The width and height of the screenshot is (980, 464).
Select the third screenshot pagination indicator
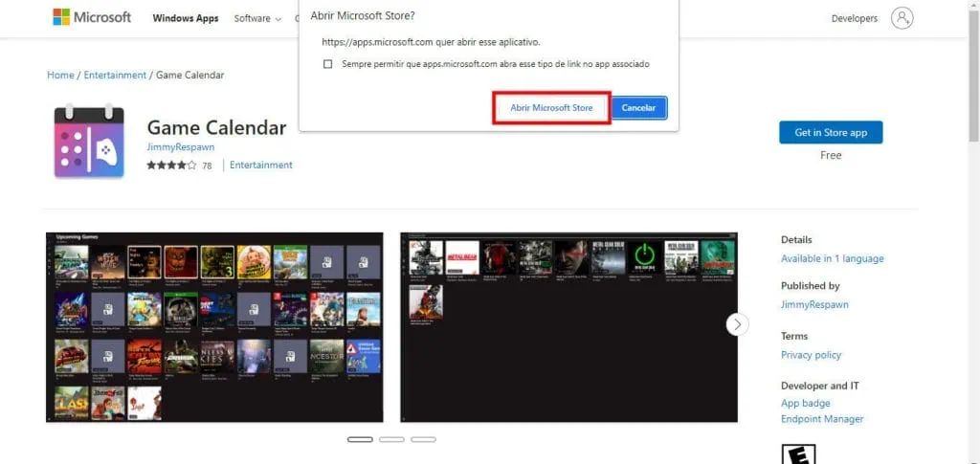coord(423,440)
